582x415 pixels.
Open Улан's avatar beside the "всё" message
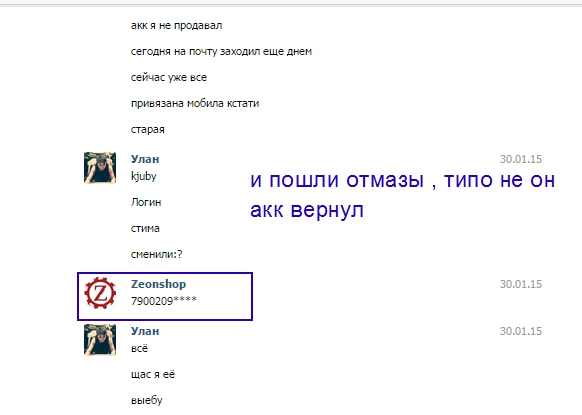click(100, 340)
